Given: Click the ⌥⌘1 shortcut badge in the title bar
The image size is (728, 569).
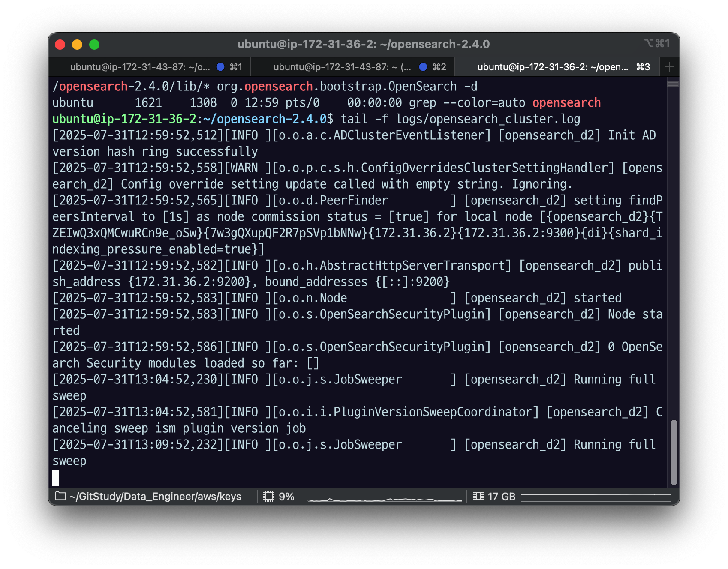Looking at the screenshot, I should click(x=657, y=43).
